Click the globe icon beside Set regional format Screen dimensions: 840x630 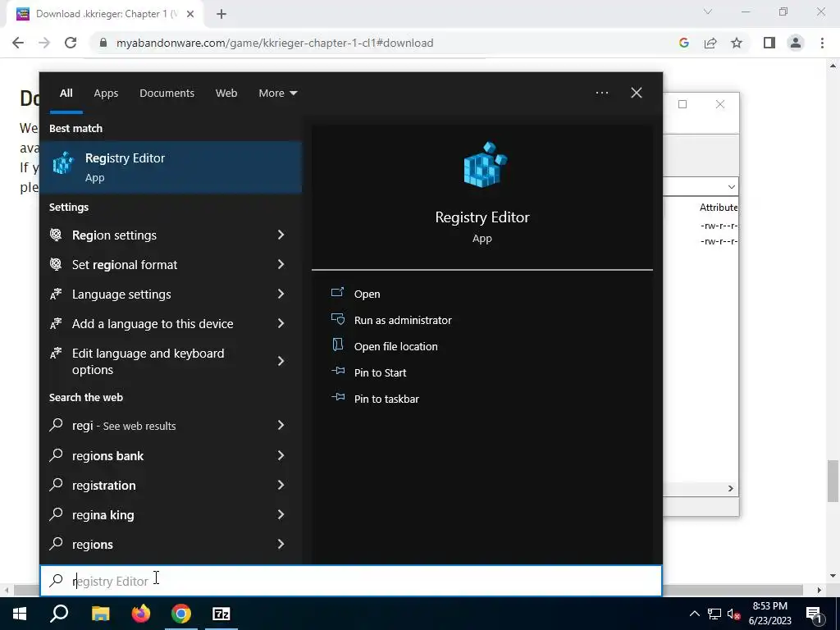tap(56, 264)
